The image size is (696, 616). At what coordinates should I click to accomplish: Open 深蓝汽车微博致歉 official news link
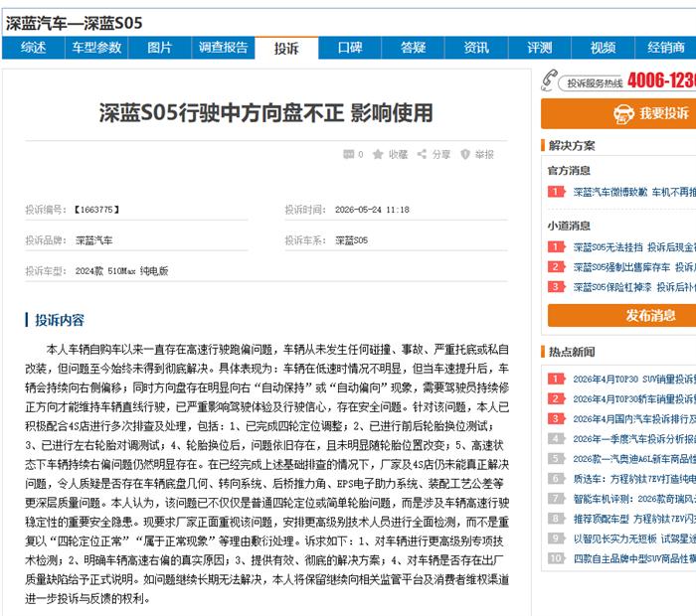[x=634, y=192]
